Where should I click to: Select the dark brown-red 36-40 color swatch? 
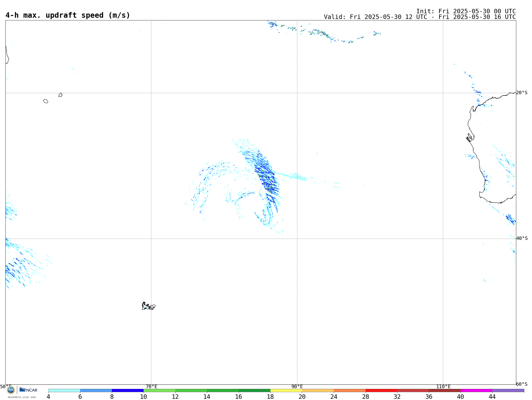point(445,390)
